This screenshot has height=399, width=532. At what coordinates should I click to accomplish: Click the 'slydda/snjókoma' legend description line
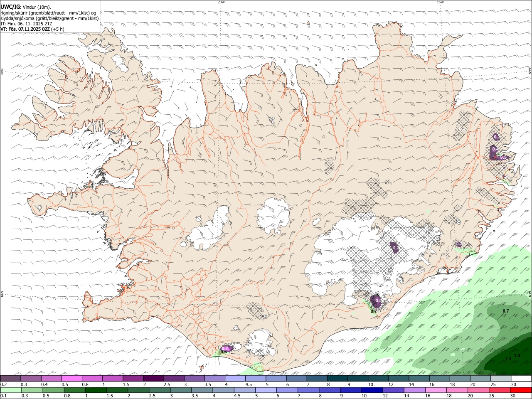click(x=49, y=18)
